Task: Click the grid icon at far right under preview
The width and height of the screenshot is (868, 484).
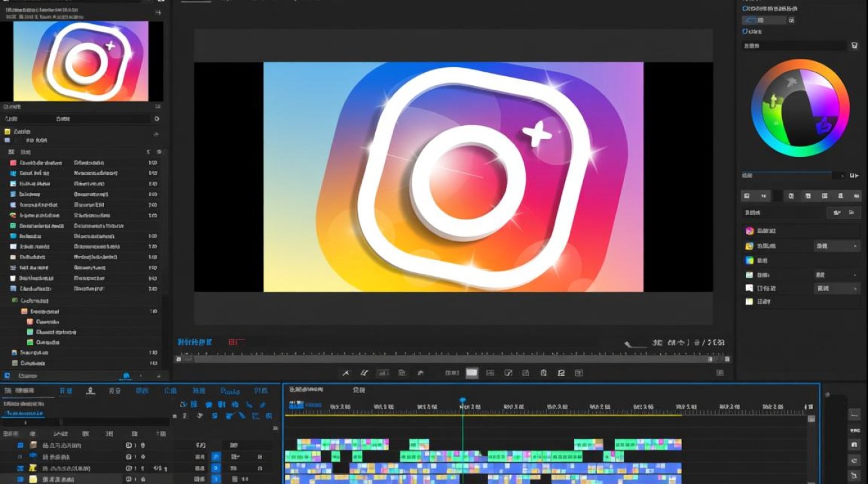Action: [x=720, y=373]
